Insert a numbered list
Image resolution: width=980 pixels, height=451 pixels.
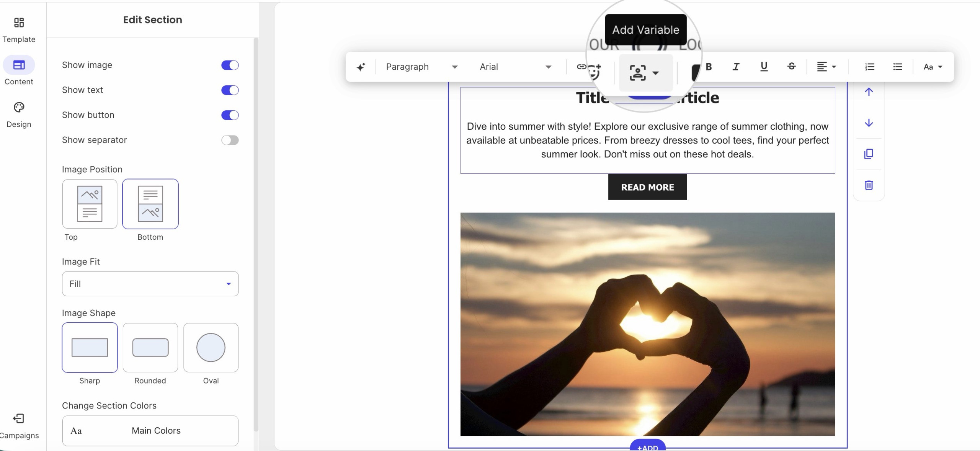[869, 67]
